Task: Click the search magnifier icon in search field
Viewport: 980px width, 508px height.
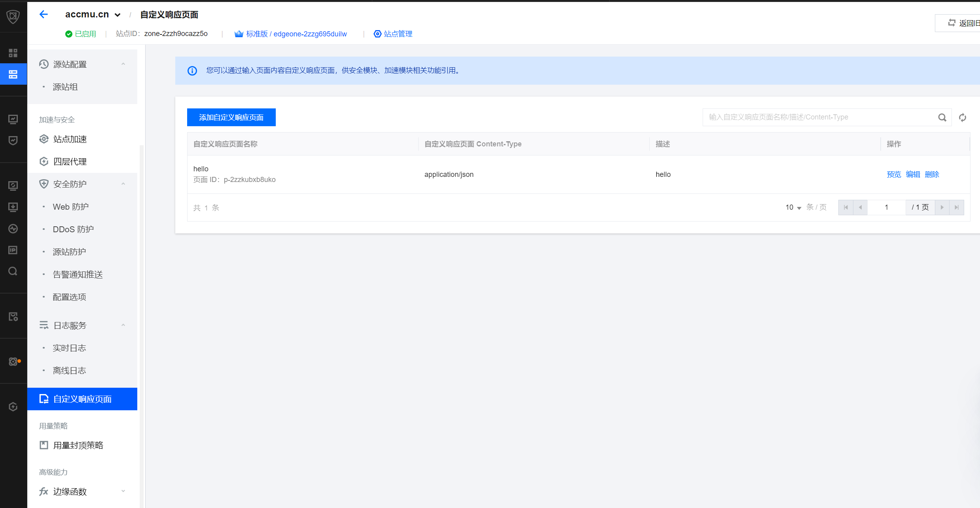Action: point(942,118)
